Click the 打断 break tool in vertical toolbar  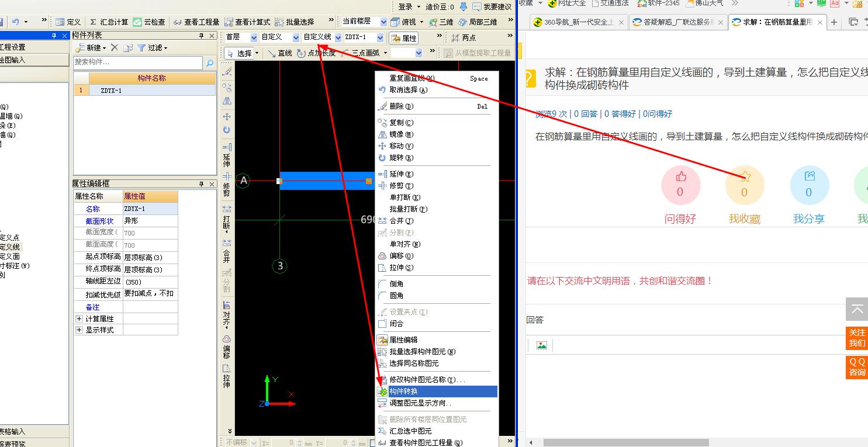[227, 220]
